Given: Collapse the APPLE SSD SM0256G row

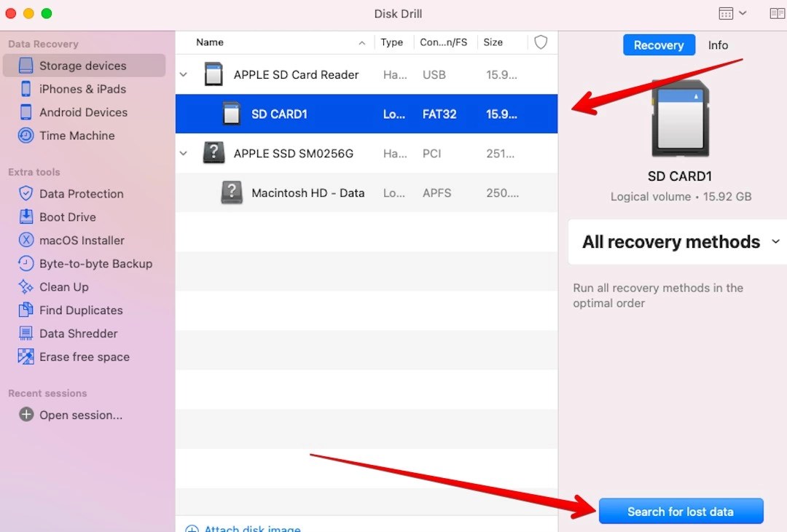Looking at the screenshot, I should [x=183, y=153].
